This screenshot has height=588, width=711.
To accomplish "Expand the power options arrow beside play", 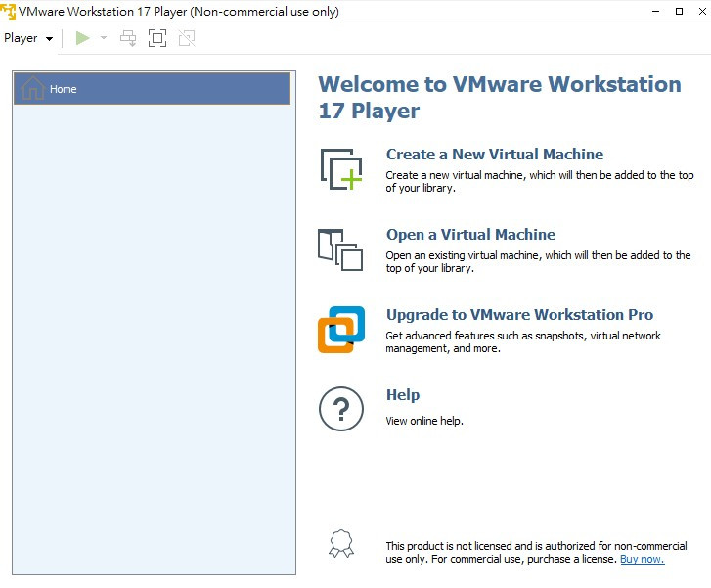I will click(x=104, y=38).
